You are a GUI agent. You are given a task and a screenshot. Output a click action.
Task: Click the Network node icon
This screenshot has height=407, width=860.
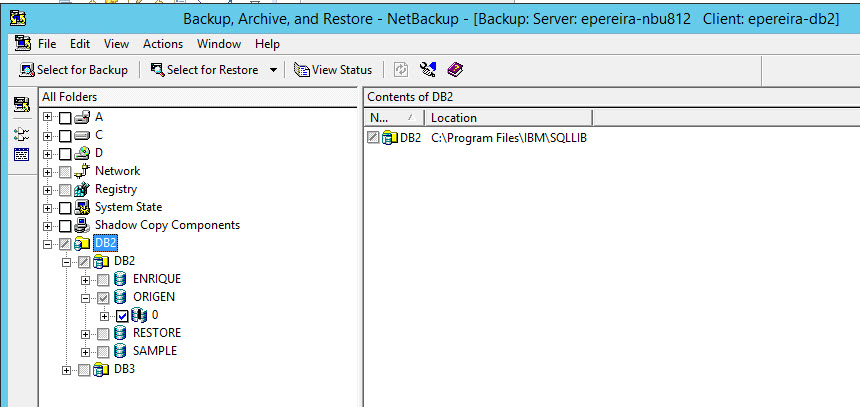click(x=82, y=171)
